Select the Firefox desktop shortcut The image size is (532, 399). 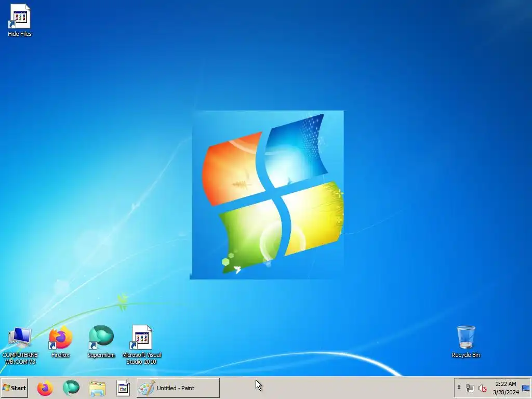[x=60, y=342]
